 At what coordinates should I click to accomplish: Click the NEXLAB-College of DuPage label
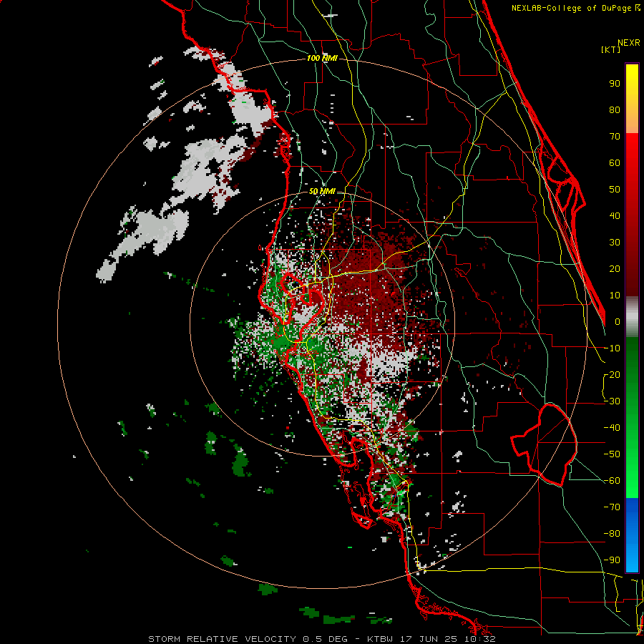(x=575, y=8)
